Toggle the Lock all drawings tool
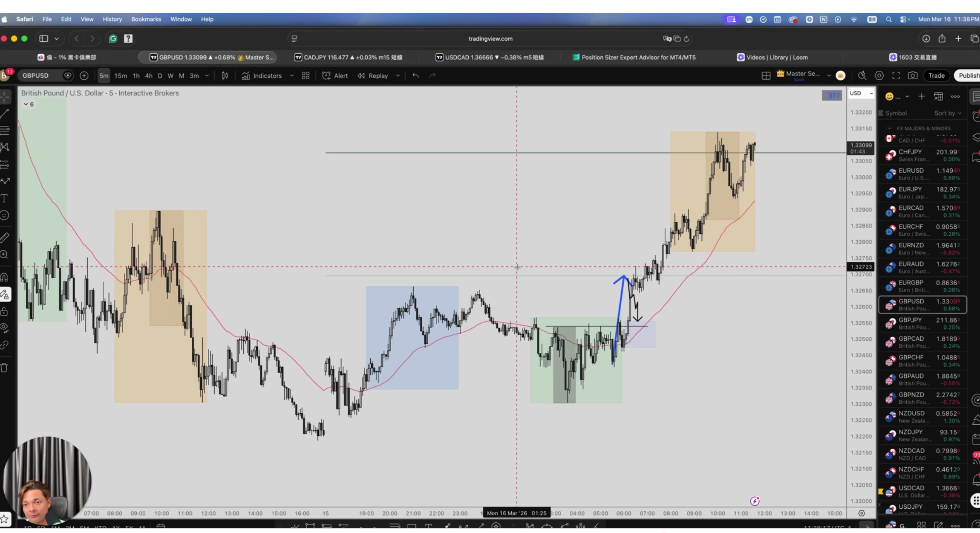This screenshot has height=533, width=980. pyautogui.click(x=5, y=311)
